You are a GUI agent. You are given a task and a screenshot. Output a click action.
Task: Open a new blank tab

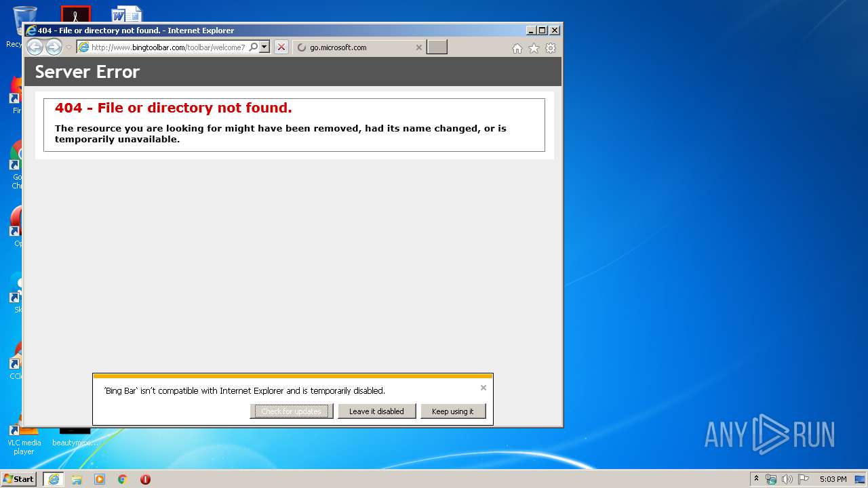437,47
